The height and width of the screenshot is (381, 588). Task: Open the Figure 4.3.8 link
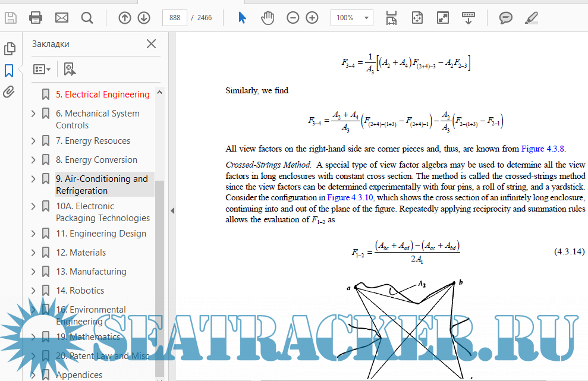543,149
